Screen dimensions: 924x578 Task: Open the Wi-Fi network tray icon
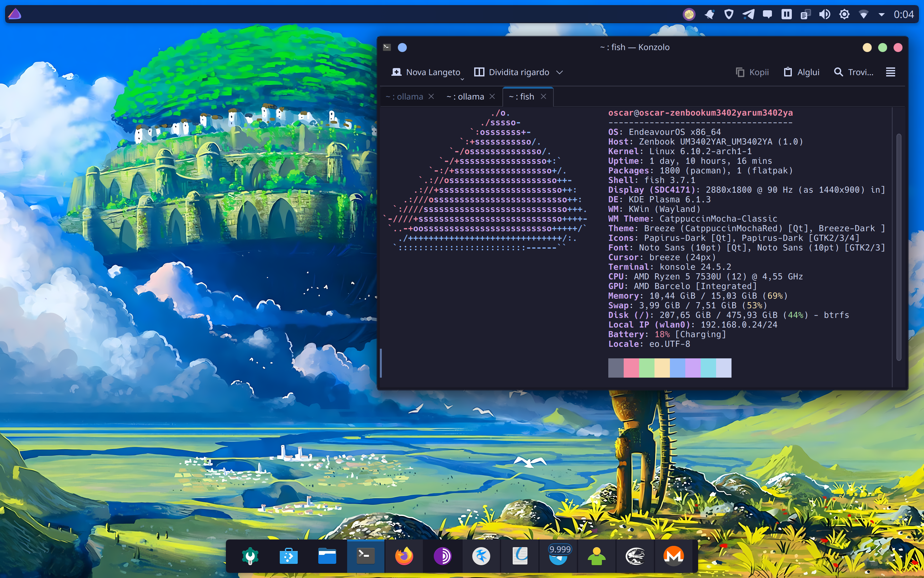click(x=864, y=14)
